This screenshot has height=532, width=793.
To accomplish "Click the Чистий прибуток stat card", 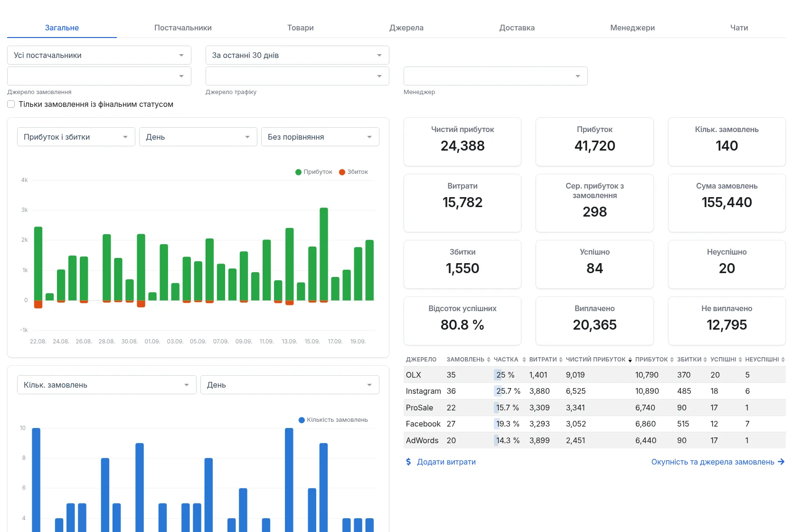I will click(463, 142).
